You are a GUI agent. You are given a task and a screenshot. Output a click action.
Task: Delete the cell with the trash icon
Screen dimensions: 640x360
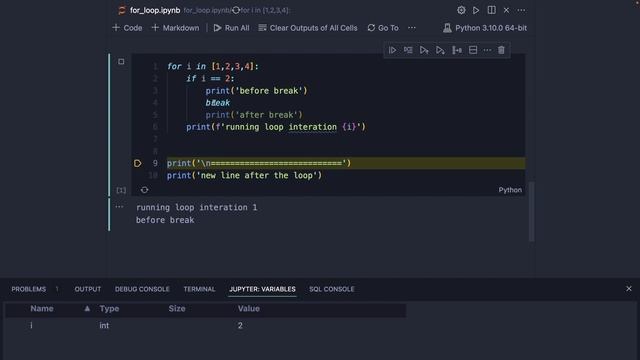(x=501, y=50)
